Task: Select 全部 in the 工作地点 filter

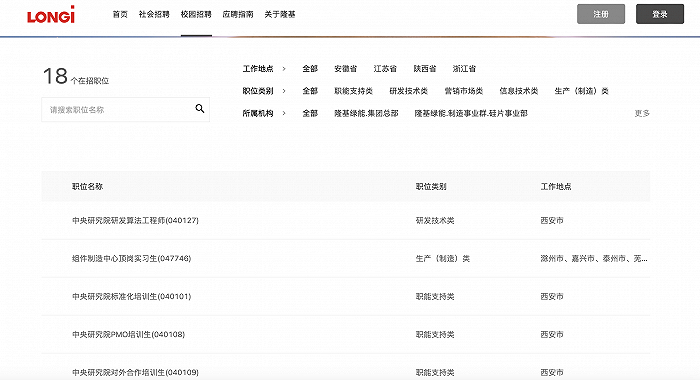Action: [x=310, y=69]
